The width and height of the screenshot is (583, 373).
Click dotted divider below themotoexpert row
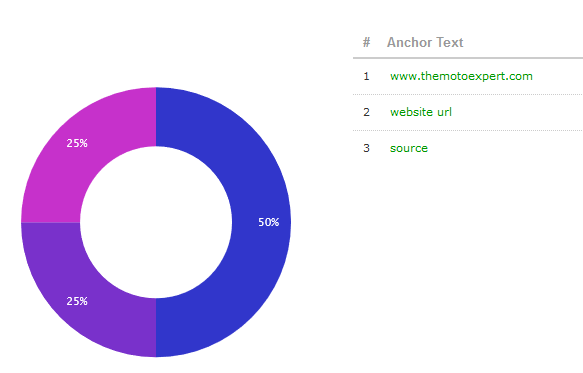pos(468,94)
